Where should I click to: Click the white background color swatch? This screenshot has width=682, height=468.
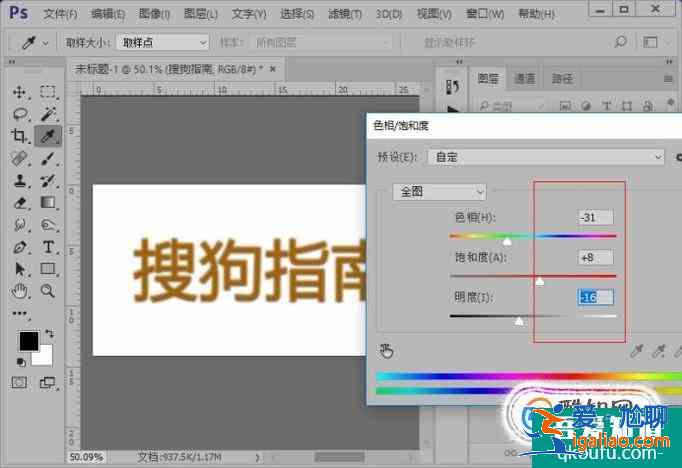coord(46,358)
